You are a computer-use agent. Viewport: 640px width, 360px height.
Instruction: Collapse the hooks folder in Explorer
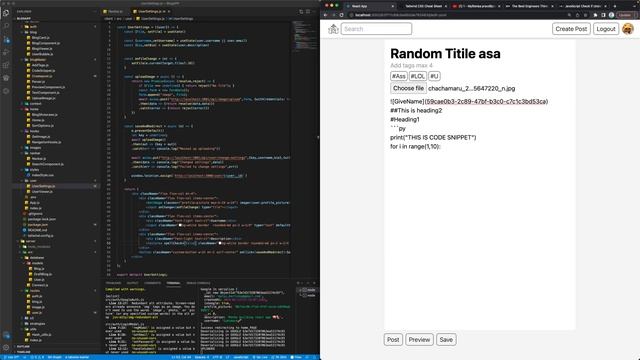click(x=33, y=131)
